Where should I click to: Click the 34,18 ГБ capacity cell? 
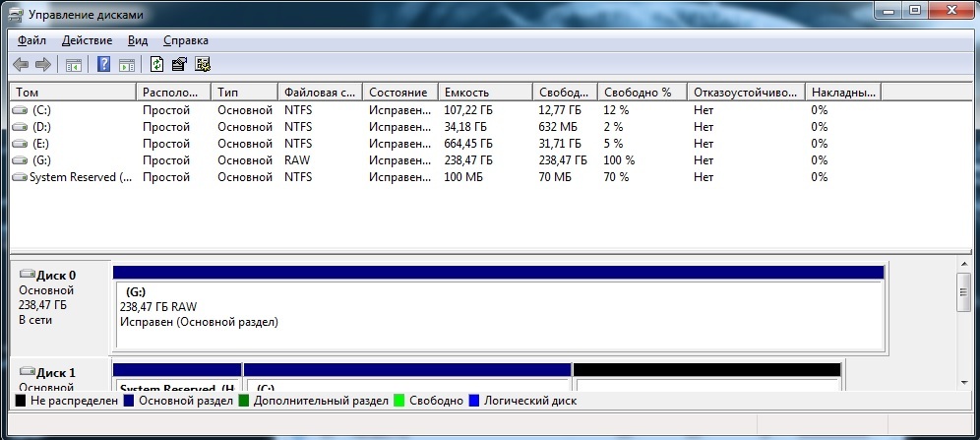point(465,127)
